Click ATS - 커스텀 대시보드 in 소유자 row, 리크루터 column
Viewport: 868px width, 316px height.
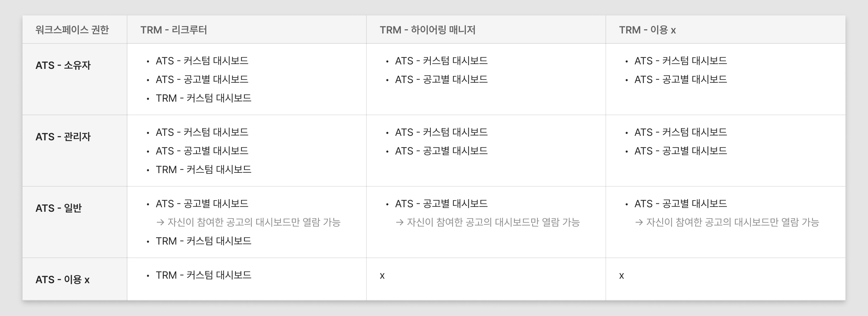[x=202, y=60]
